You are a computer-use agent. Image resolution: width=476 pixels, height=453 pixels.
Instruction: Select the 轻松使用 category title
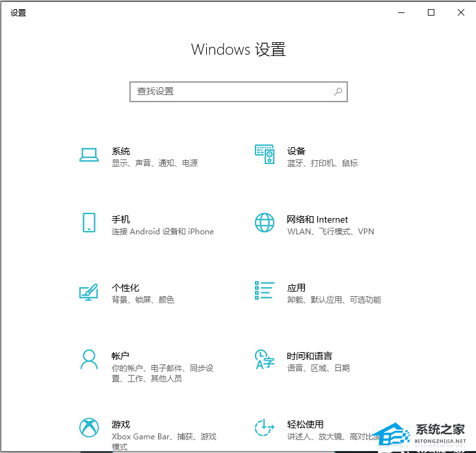306,424
